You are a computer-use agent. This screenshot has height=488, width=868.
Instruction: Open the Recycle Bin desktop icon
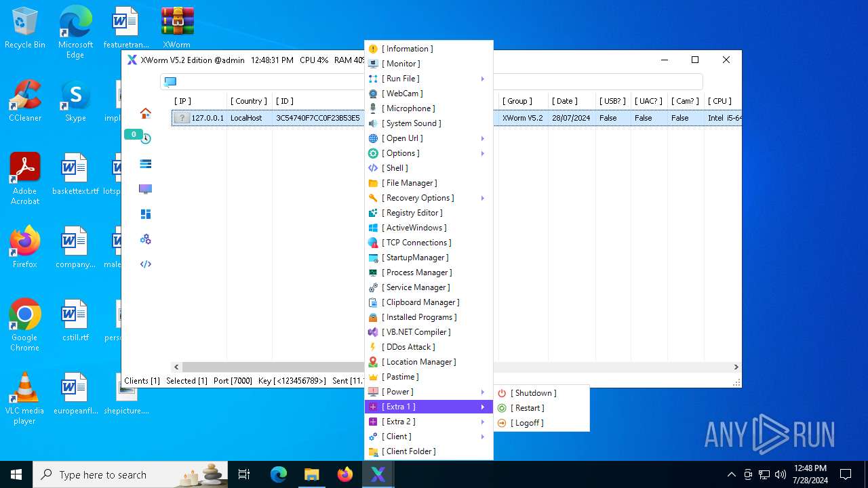click(25, 28)
